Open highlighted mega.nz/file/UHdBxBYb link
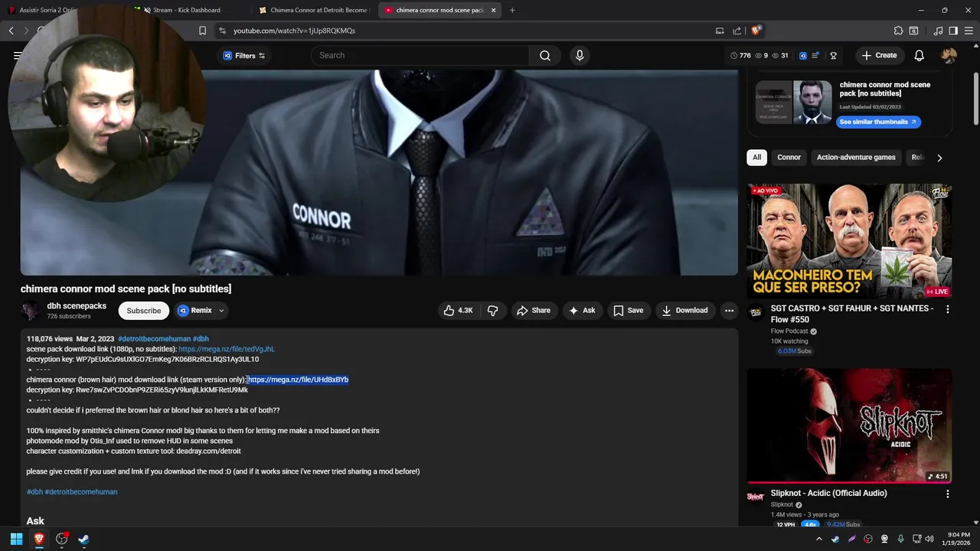The image size is (980, 551). (298, 380)
